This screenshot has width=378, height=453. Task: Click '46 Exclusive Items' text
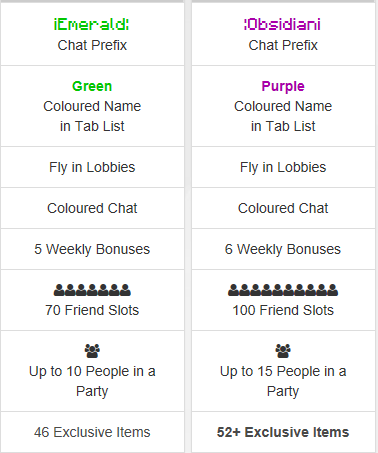click(92, 432)
